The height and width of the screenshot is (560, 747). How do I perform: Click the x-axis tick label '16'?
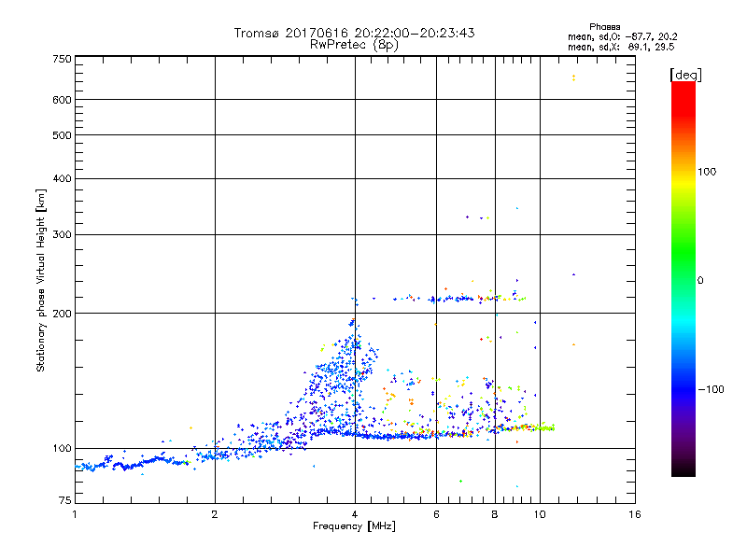[x=635, y=515]
